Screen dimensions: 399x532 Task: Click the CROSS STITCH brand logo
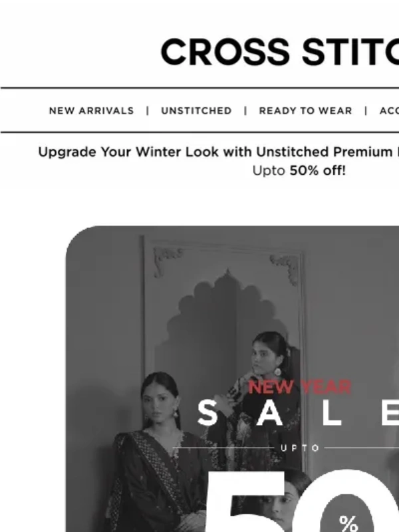[279, 52]
